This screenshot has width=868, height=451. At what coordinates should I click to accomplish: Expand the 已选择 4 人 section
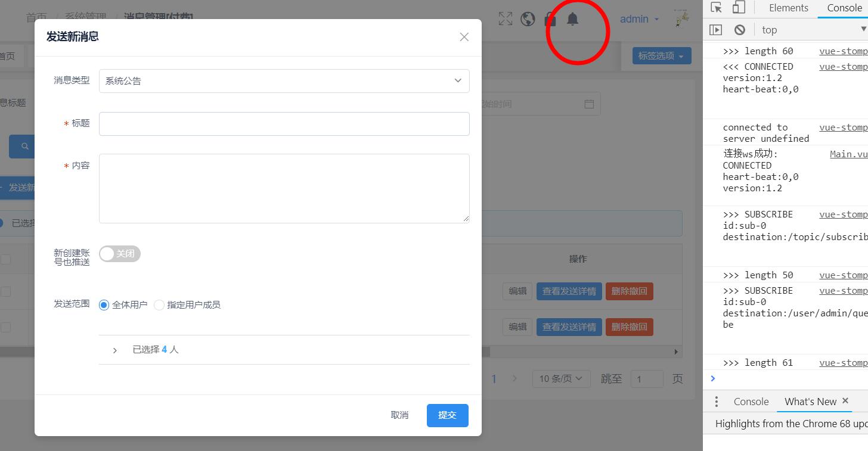pyautogui.click(x=115, y=350)
